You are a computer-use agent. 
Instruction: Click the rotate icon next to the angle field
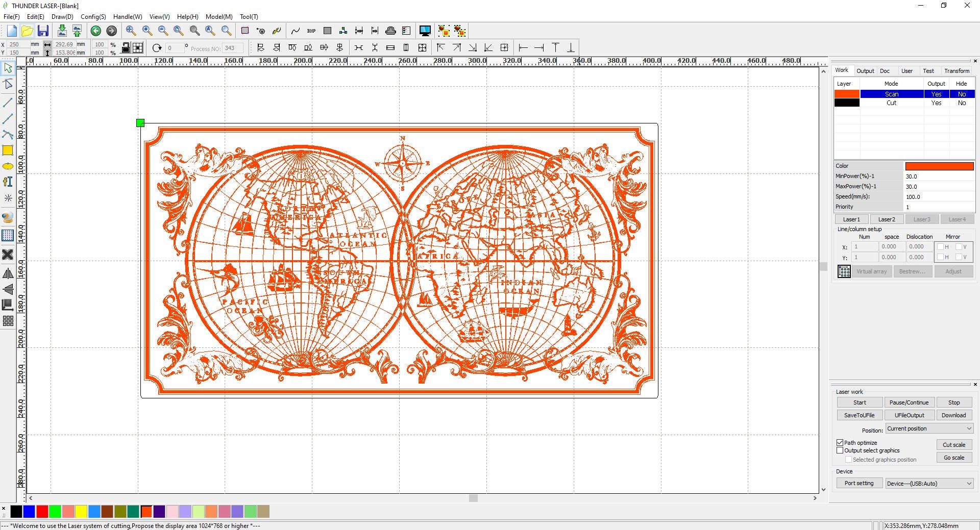[157, 48]
